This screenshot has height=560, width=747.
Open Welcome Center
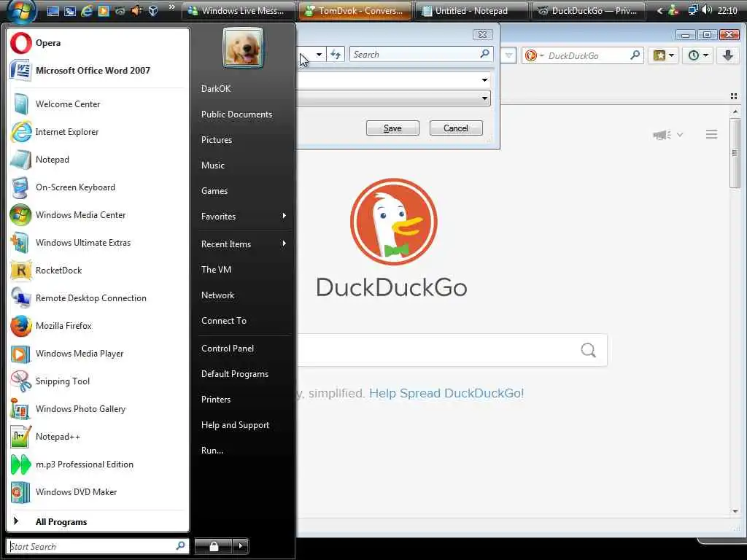[x=97, y=104]
